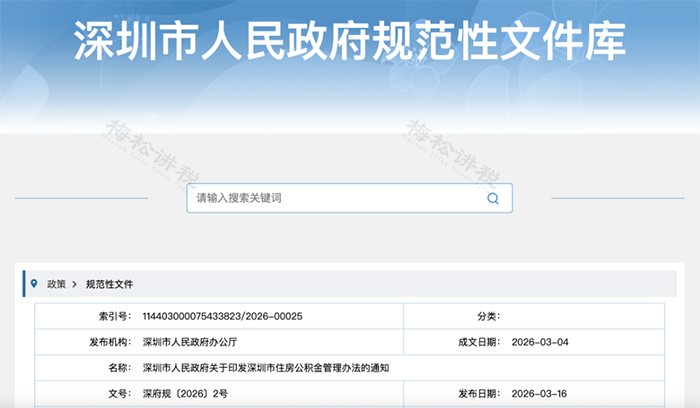
Task: Click the 成文日期 label
Action: point(479,342)
